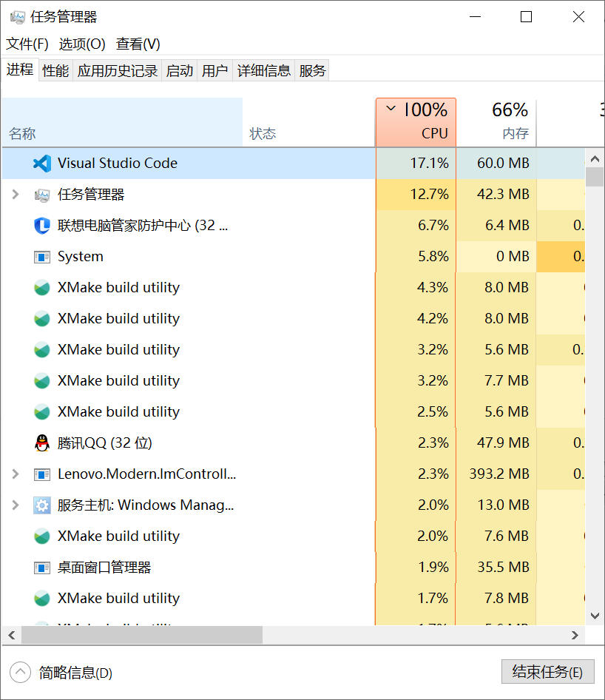This screenshot has width=605, height=700.
Task: Switch to the 性能 tab
Action: (x=55, y=70)
